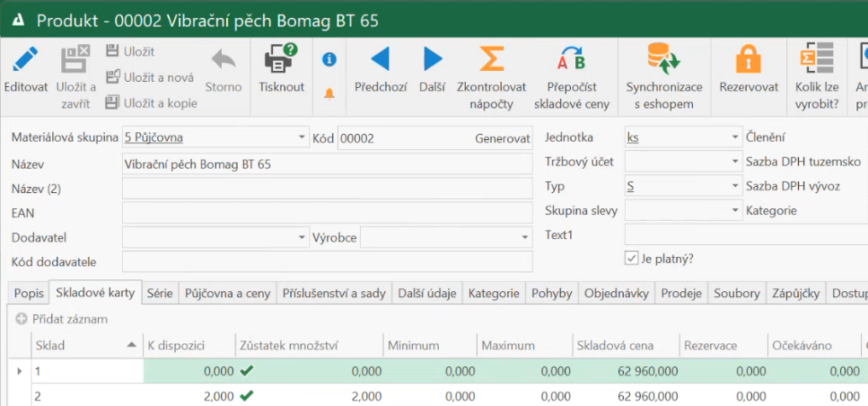Screen dimensions: 868x406
Task: Click green checkmark in Sklad 2 row
Action: (246, 395)
